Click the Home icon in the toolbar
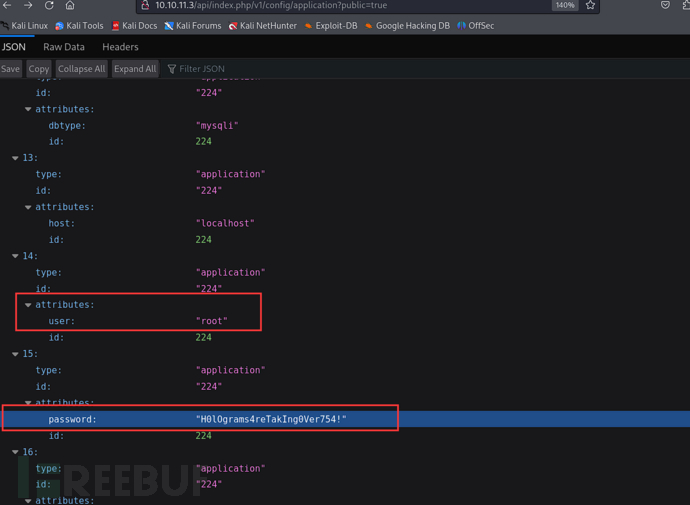The image size is (690, 505). [x=70, y=6]
